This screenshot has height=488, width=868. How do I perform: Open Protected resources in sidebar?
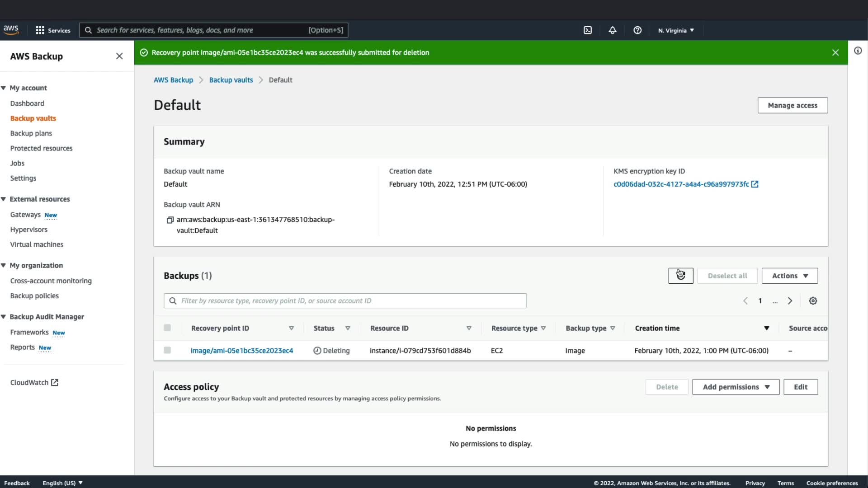click(41, 148)
